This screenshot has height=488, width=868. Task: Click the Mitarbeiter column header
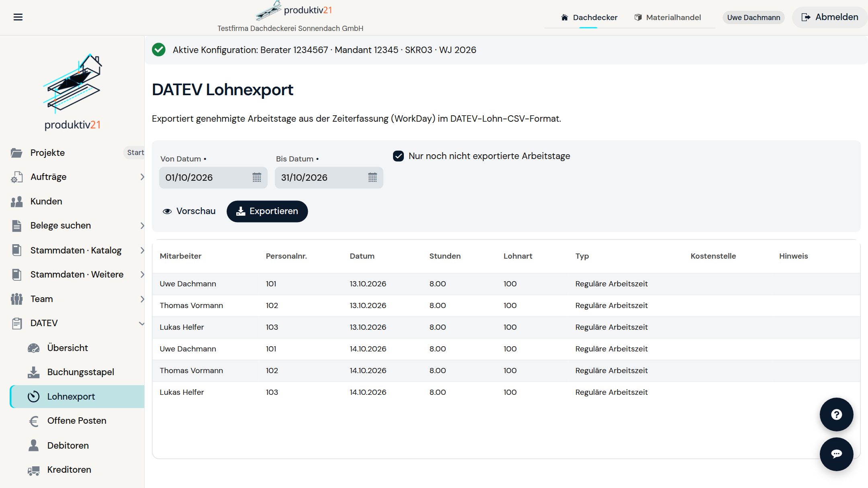[x=180, y=256]
